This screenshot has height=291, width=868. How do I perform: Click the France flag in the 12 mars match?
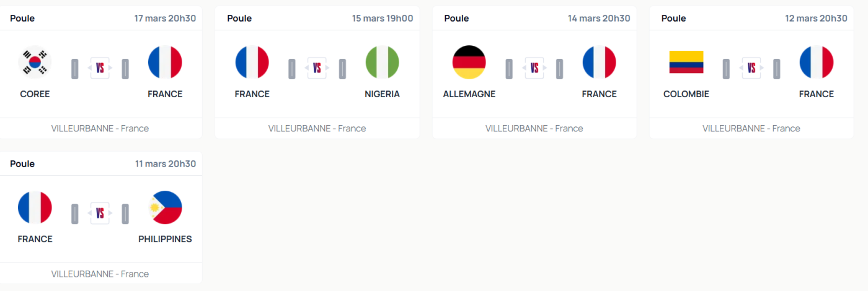(817, 62)
